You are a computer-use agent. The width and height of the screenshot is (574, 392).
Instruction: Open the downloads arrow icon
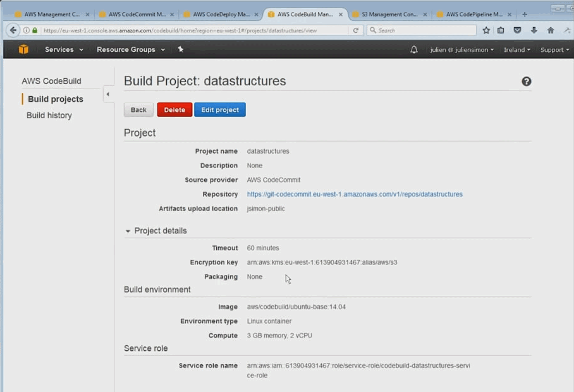(x=534, y=30)
